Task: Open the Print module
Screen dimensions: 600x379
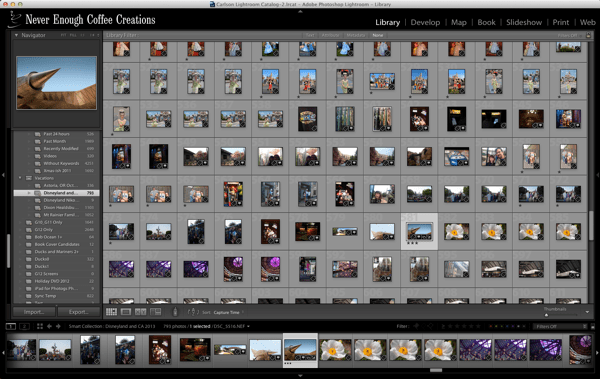Action: point(561,23)
